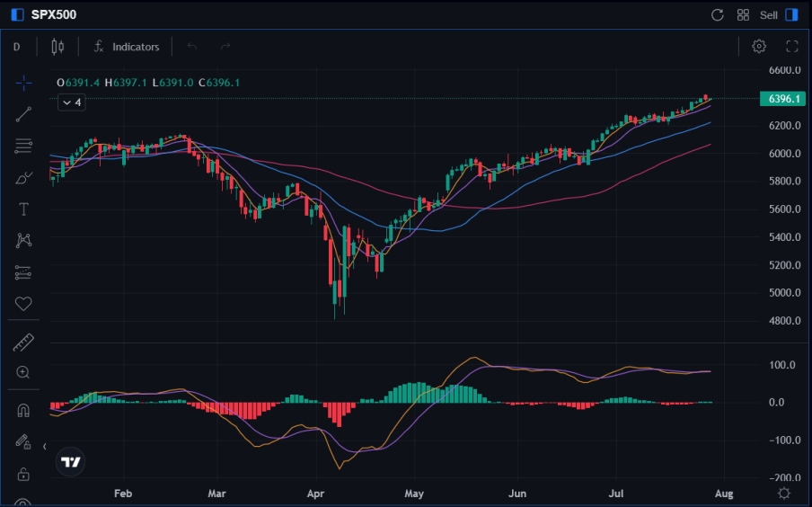The height and width of the screenshot is (507, 812).
Task: Click the 100.0 MACD scale label
Action: (x=782, y=365)
